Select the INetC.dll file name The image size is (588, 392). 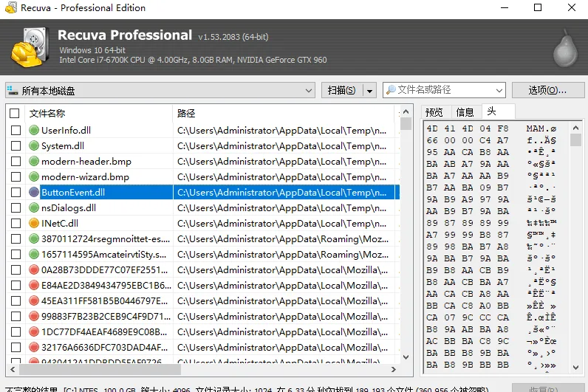(60, 224)
